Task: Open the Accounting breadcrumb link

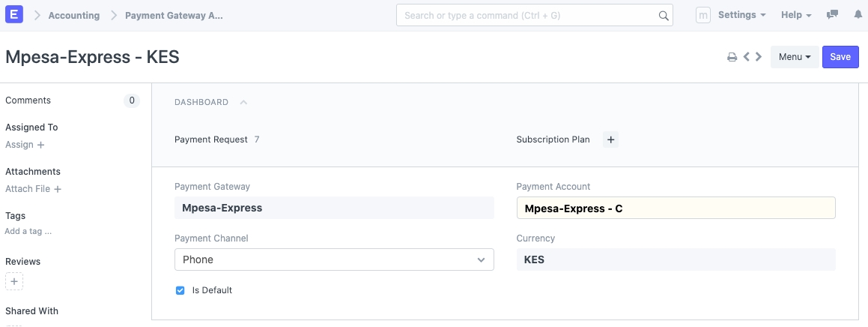Action: click(73, 15)
